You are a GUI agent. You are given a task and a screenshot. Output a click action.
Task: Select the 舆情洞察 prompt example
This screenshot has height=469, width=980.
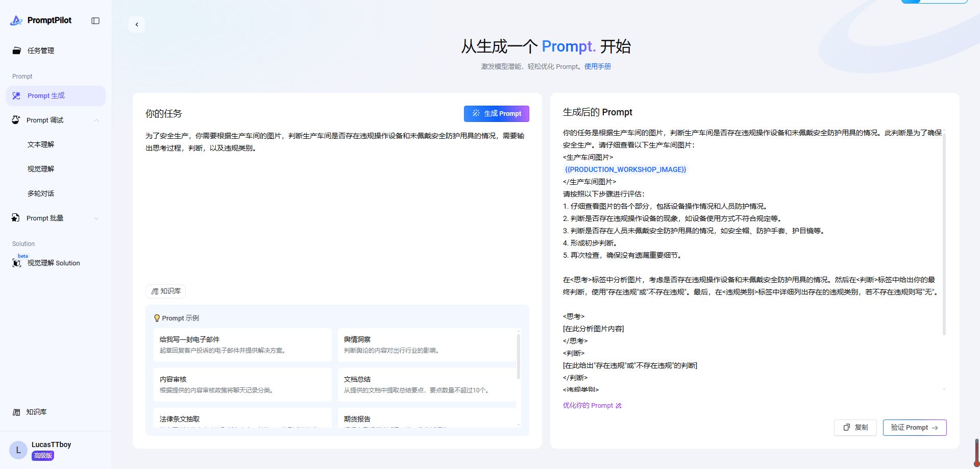click(x=427, y=344)
